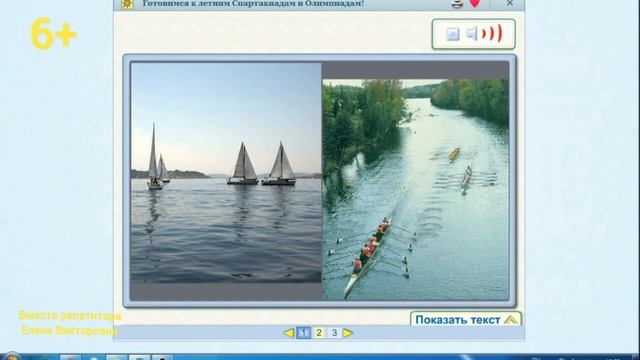Image resolution: width=640 pixels, height=360 pixels.
Task: Close the lesson window with the X
Action: [510, 3]
